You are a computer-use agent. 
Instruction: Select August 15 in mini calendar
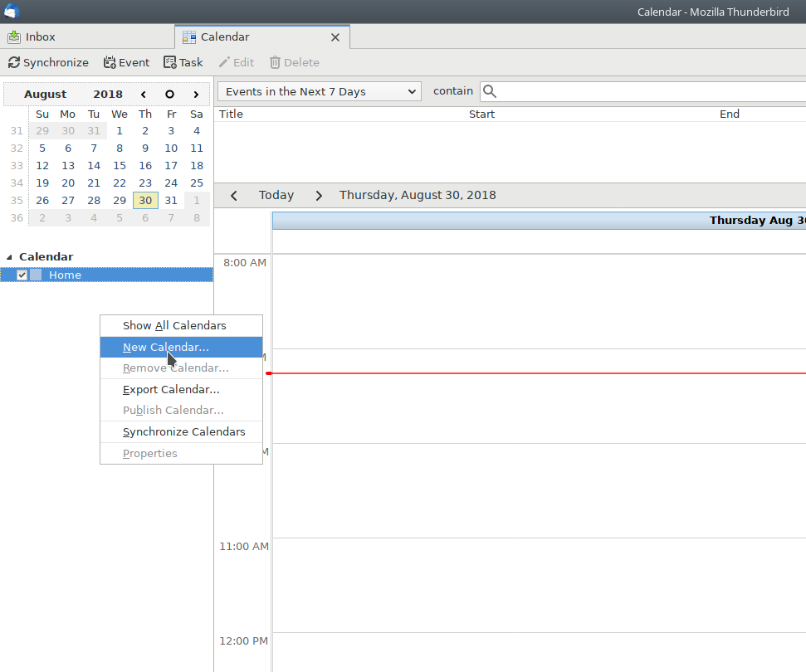[120, 166]
